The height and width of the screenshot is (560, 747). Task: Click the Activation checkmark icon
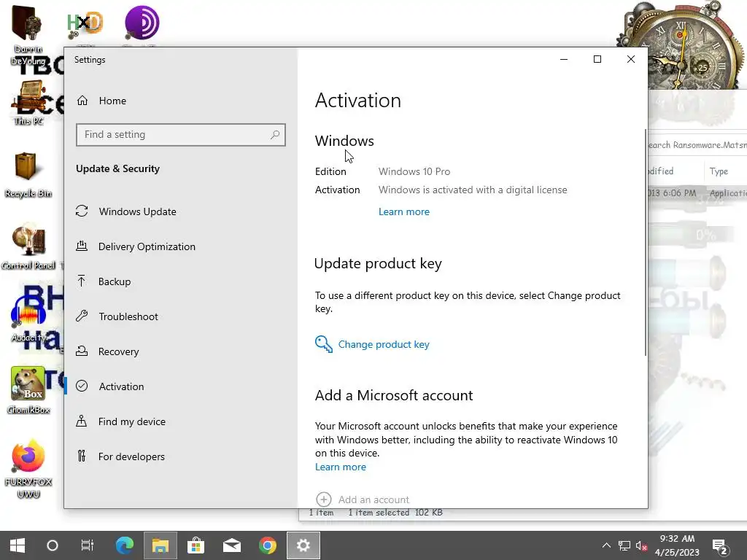82,386
